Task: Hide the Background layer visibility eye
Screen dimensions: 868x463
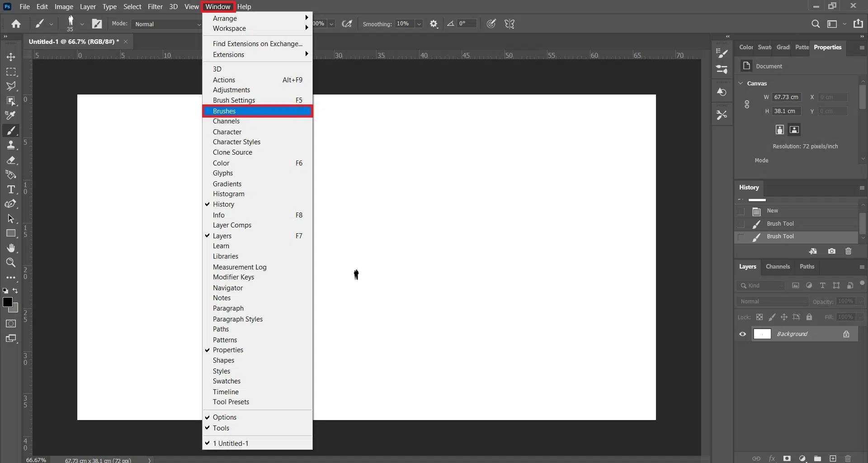Action: point(743,334)
